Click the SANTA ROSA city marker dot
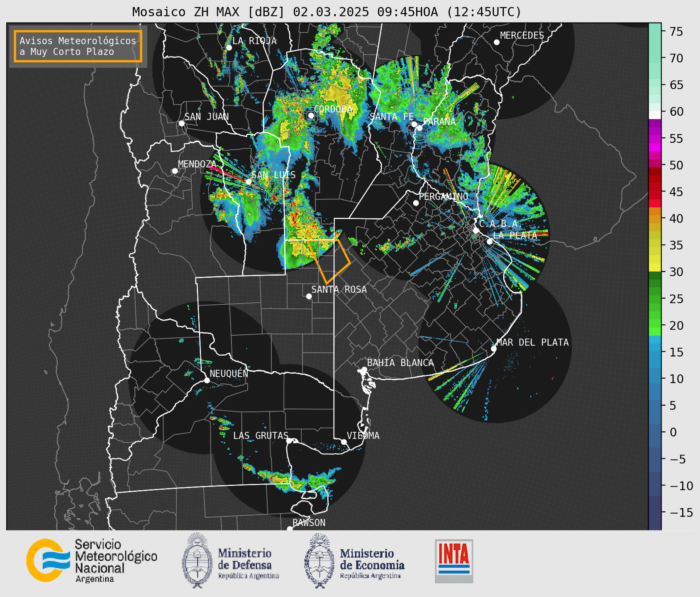The width and height of the screenshot is (700, 597). [x=309, y=296]
